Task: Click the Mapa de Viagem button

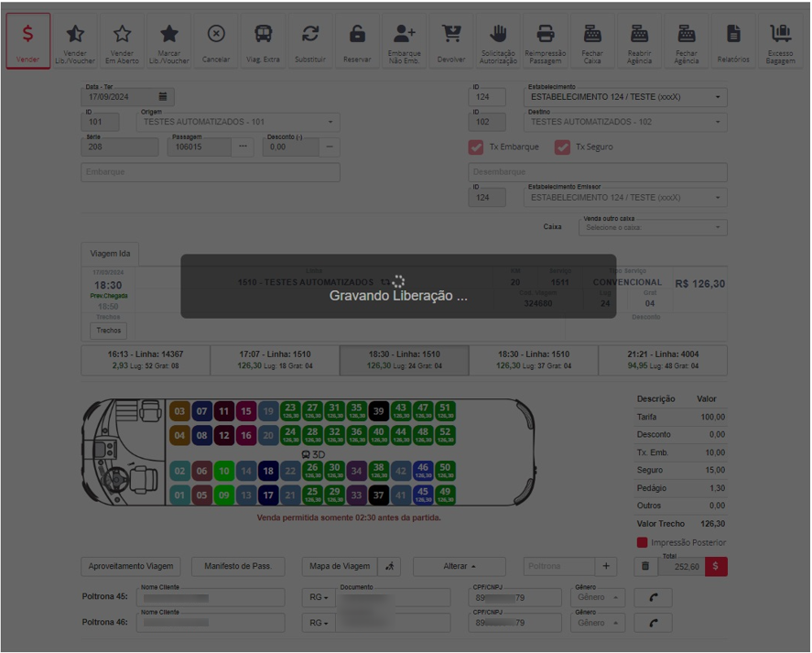Action: (x=340, y=566)
